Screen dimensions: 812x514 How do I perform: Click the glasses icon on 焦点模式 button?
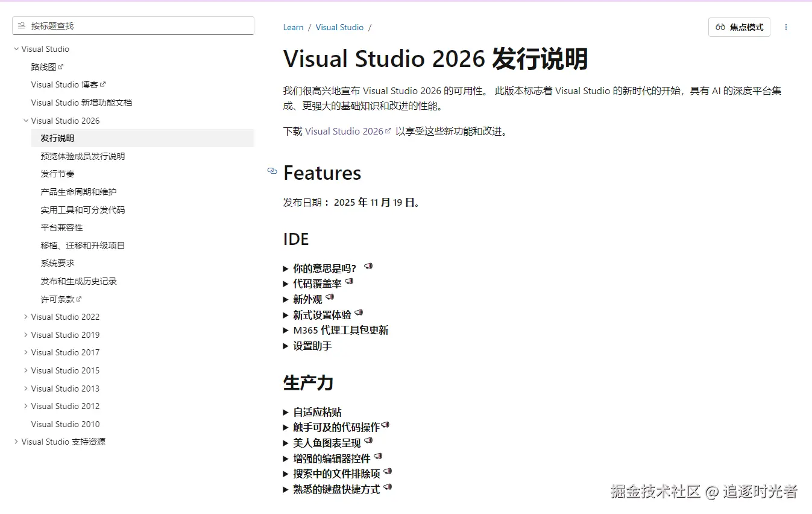coord(720,27)
